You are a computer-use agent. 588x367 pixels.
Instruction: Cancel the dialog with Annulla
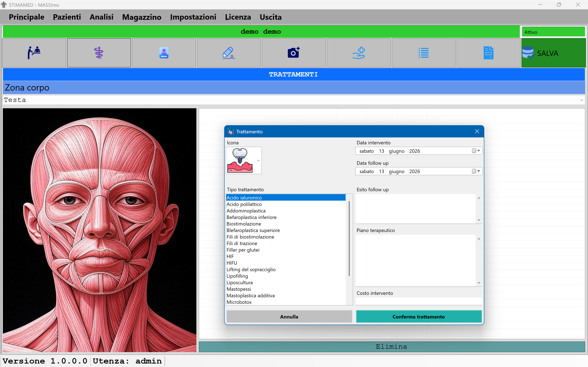coord(289,316)
